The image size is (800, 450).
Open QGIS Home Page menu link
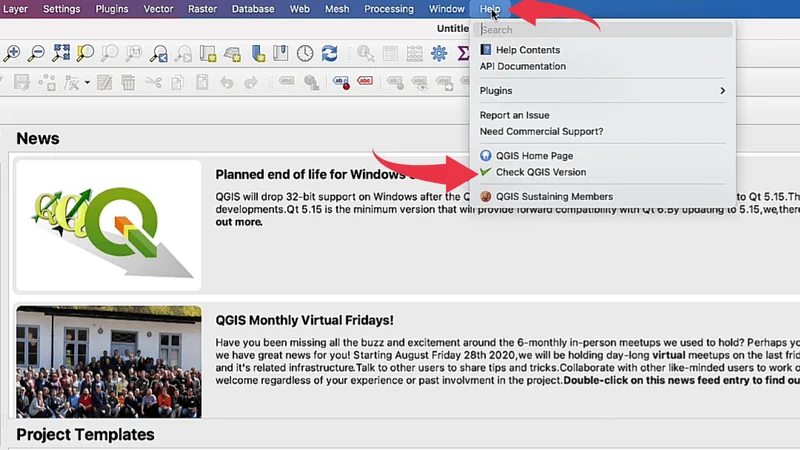[x=534, y=156]
